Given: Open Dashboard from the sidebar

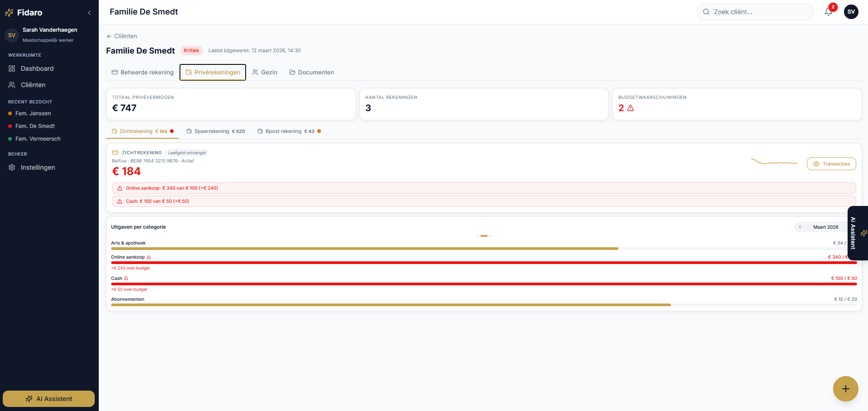Looking at the screenshot, I should (x=37, y=68).
